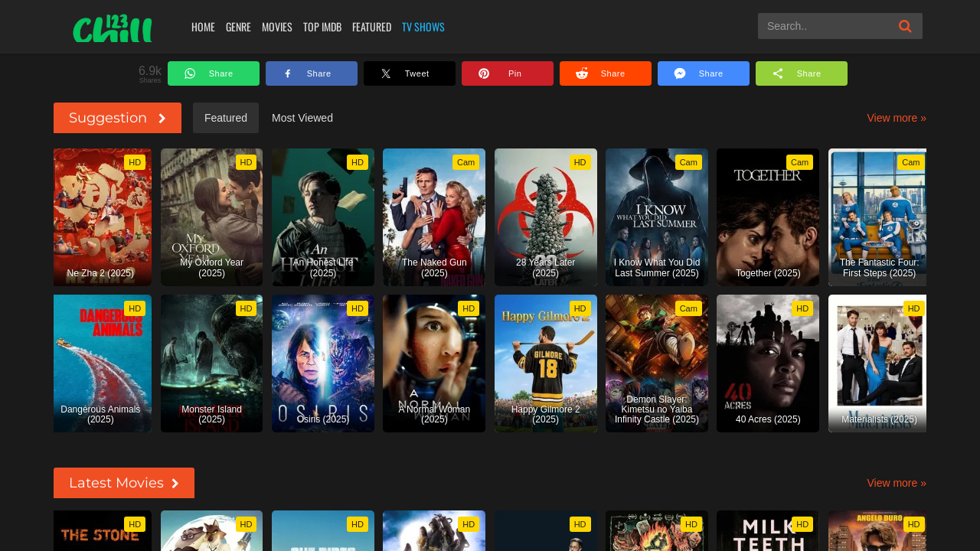Open Osiris (2025) poster
Image resolution: width=980 pixels, height=551 pixels.
point(323,364)
